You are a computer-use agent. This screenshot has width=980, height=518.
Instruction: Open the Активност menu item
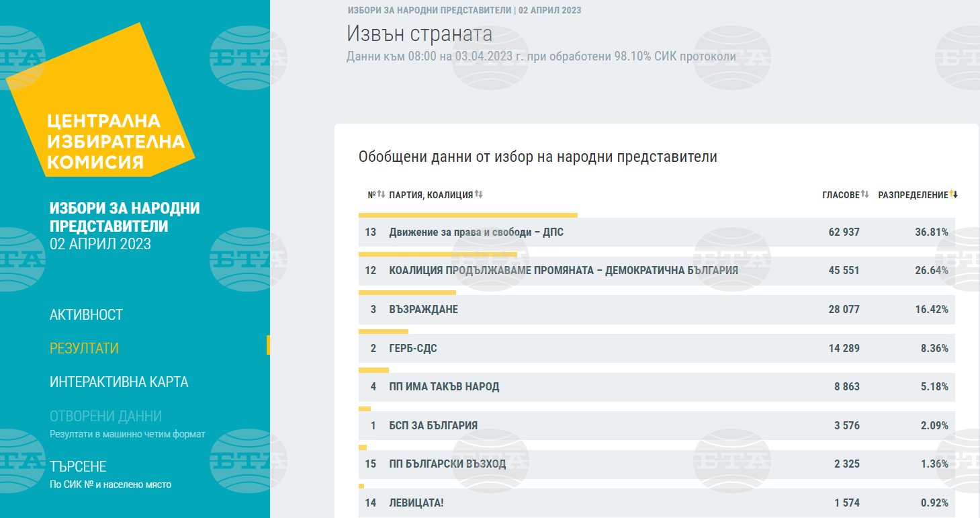(86, 314)
